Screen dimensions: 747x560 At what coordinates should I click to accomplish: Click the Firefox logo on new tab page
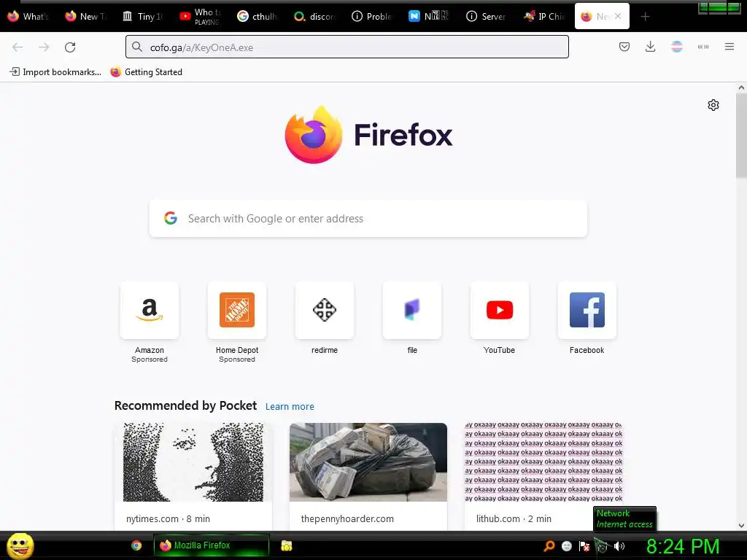tap(314, 135)
